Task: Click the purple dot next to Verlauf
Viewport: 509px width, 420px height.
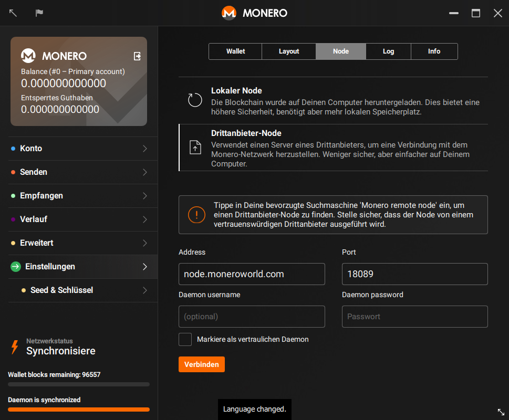Action: pyautogui.click(x=13, y=219)
